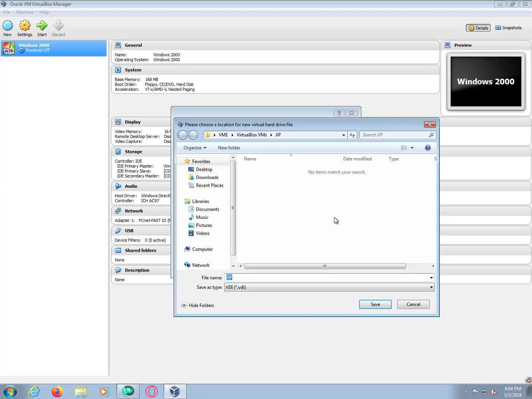Click the muted volume tray icon
Screen dimensions: 532x399
pos(494,392)
